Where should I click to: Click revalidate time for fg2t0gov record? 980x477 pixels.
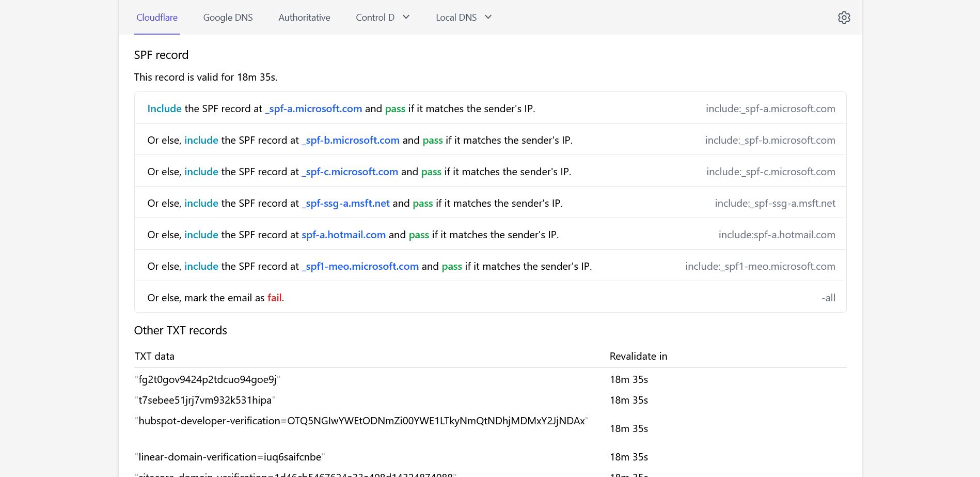[x=628, y=379]
